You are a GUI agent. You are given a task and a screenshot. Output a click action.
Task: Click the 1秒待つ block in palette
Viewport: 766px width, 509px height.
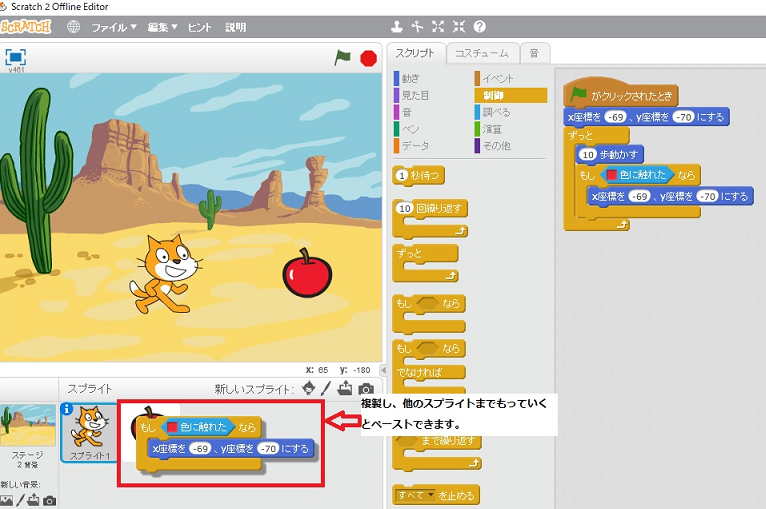(418, 175)
